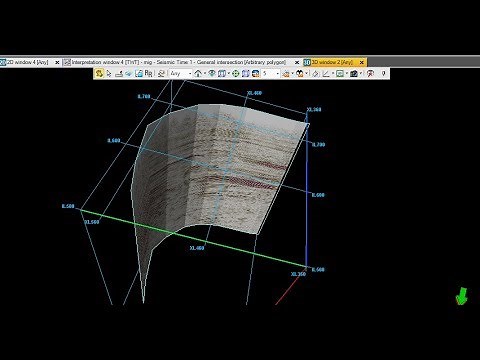
Task: Click the 0.500 label near green axis start
Action: click(68, 206)
